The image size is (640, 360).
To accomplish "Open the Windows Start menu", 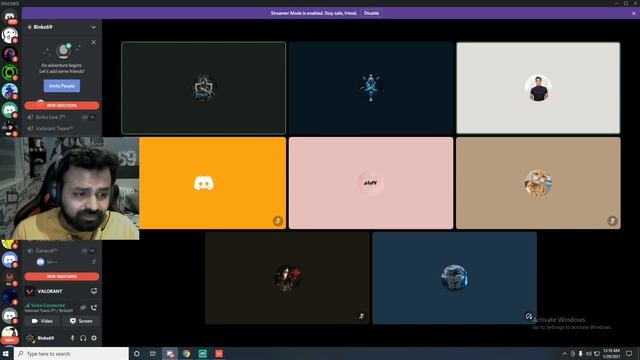I will (x=6, y=353).
